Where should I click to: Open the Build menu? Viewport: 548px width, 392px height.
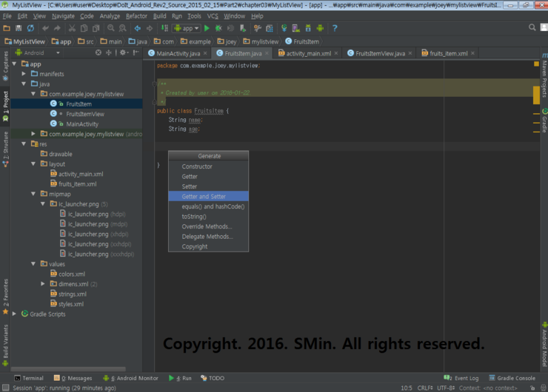point(160,16)
